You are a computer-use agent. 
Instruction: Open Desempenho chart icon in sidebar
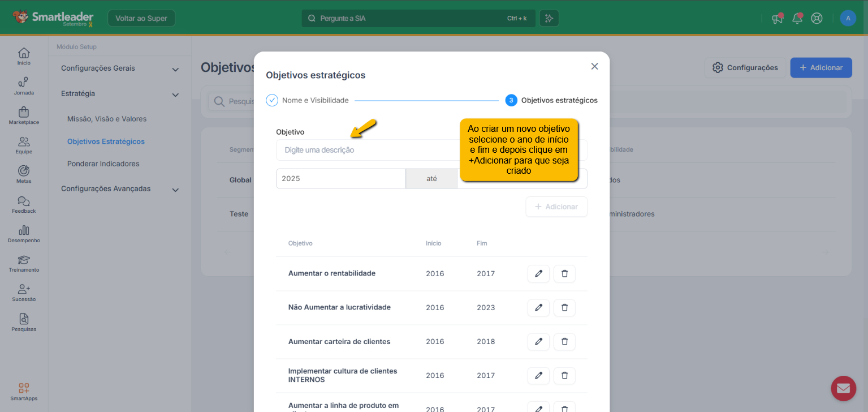[x=24, y=230]
